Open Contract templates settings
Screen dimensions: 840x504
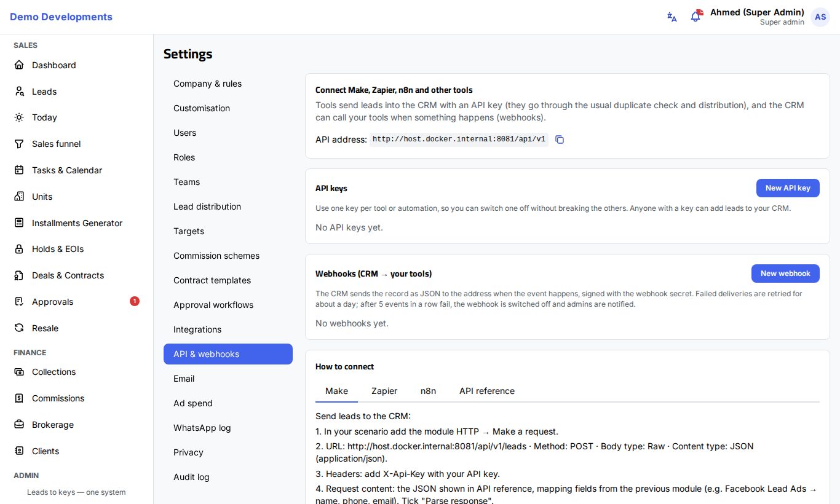[228, 280]
